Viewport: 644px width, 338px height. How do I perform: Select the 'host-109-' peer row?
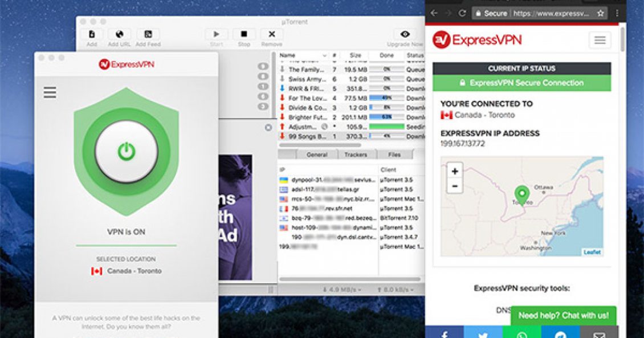click(x=352, y=227)
